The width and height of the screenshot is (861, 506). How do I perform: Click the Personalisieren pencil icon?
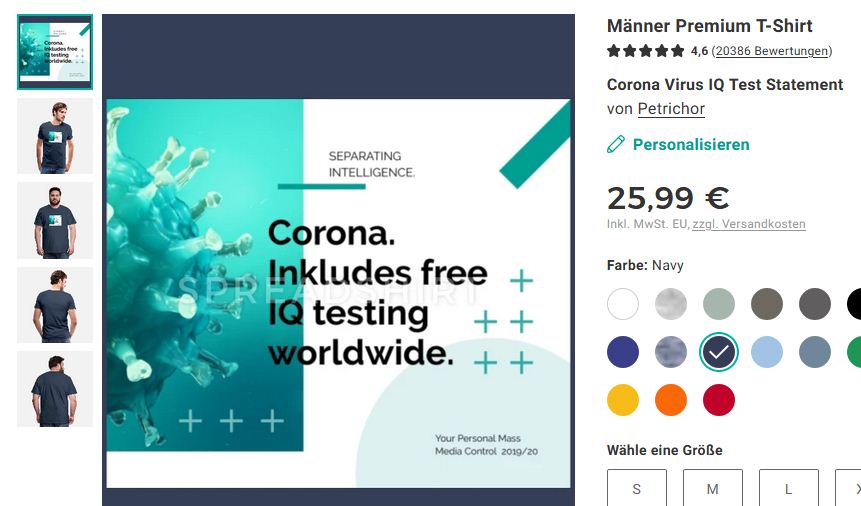(x=616, y=144)
